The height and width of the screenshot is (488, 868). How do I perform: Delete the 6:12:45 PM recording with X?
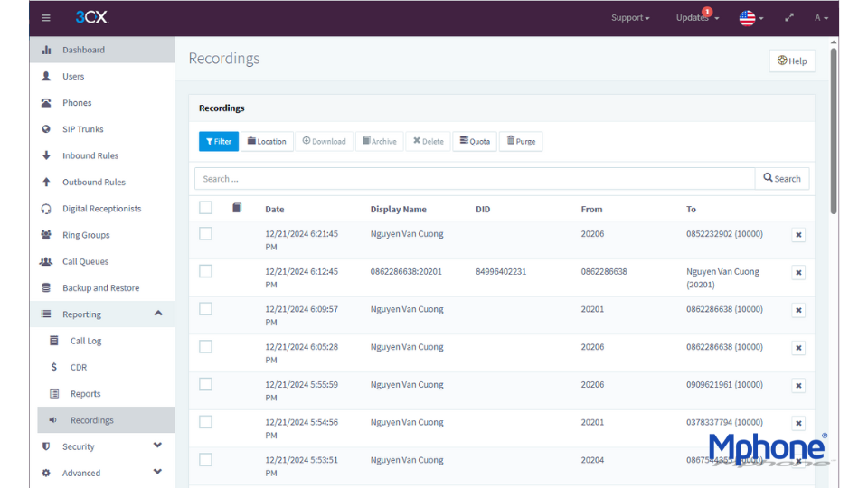click(798, 273)
